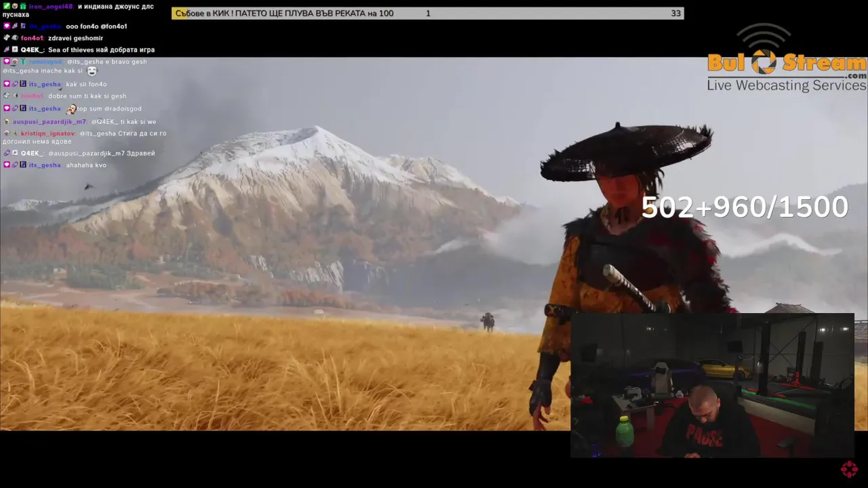Click the 'Live Webcasting Services' text
The image size is (868, 488).
click(x=787, y=85)
